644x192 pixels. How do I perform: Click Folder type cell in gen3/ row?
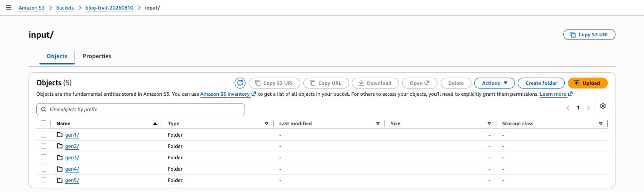(x=175, y=158)
